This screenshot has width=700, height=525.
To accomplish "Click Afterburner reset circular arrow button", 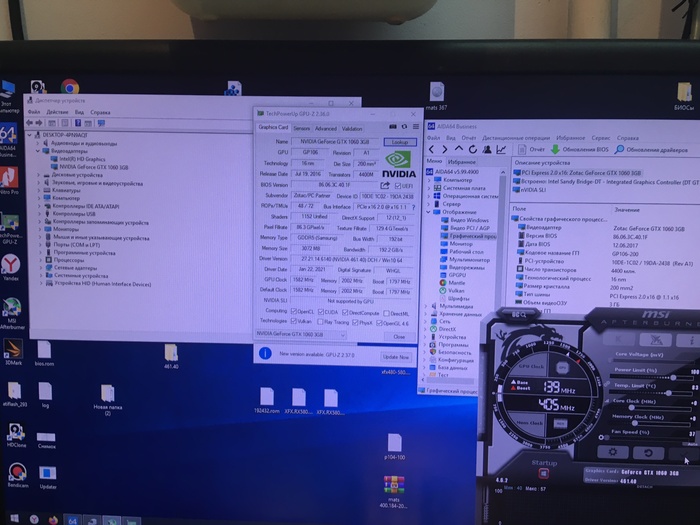I will click(x=648, y=453).
